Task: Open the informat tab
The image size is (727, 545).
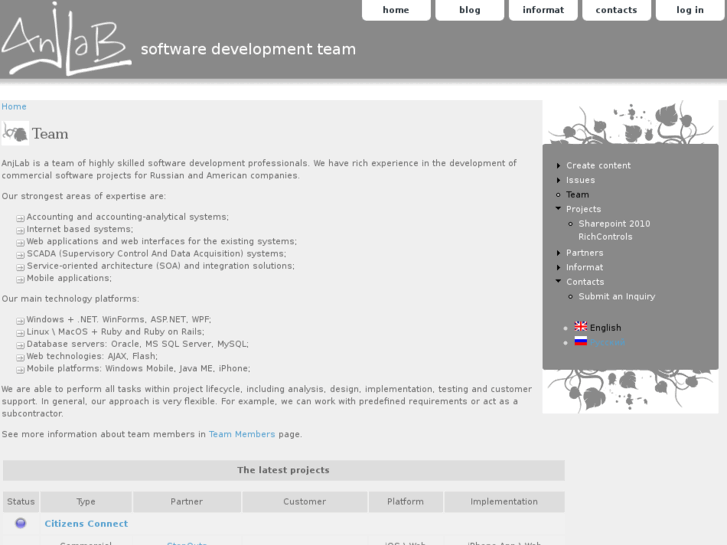Action: pyautogui.click(x=543, y=10)
